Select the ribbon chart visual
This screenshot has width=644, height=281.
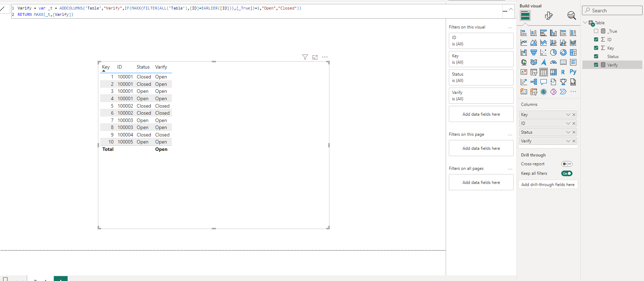[573, 43]
